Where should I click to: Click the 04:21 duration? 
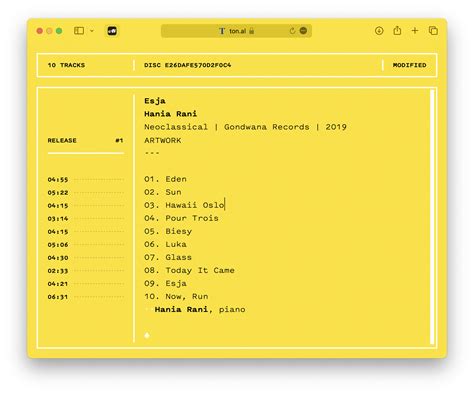58,284
